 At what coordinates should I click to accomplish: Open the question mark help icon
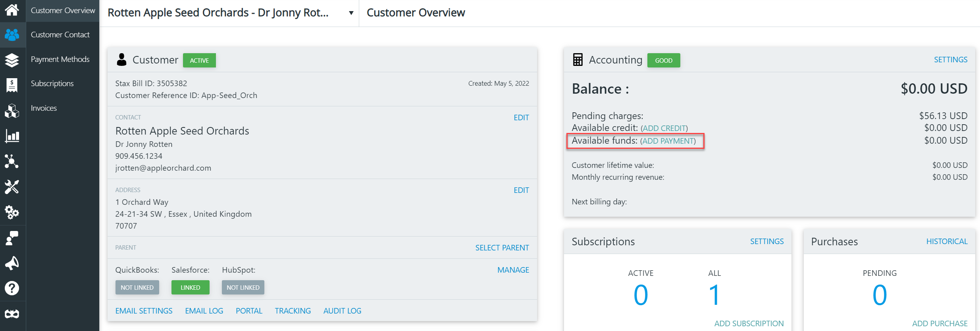click(12, 288)
